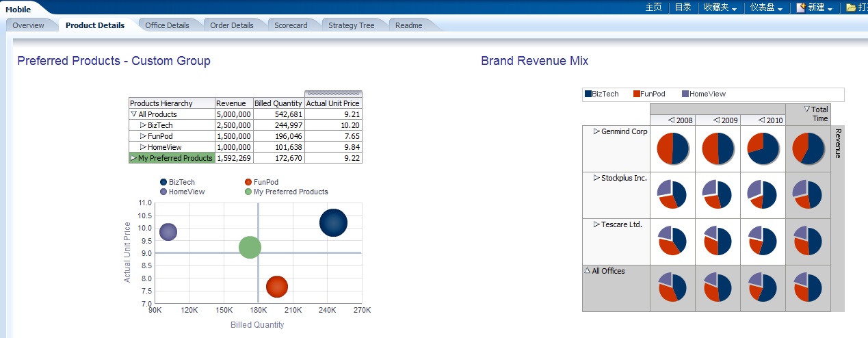This screenshot has height=338, width=868.
Task: Click the green My Preferred Products bubble
Action: (250, 248)
